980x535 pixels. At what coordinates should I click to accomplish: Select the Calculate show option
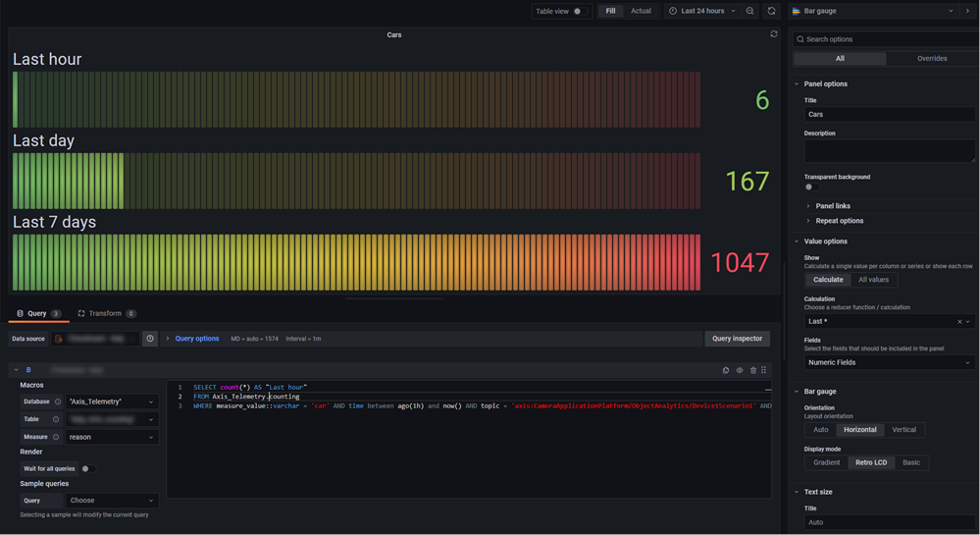tap(828, 281)
